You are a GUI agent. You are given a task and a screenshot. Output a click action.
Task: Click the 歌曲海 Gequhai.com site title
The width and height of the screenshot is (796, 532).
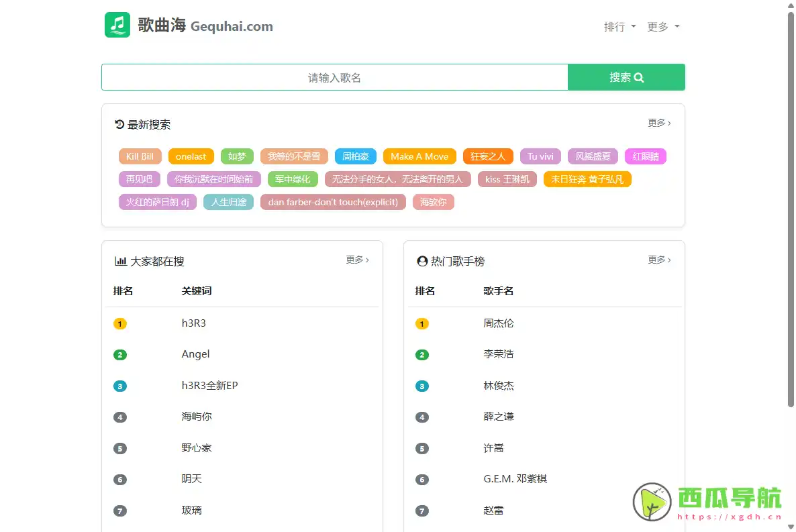pos(205,25)
